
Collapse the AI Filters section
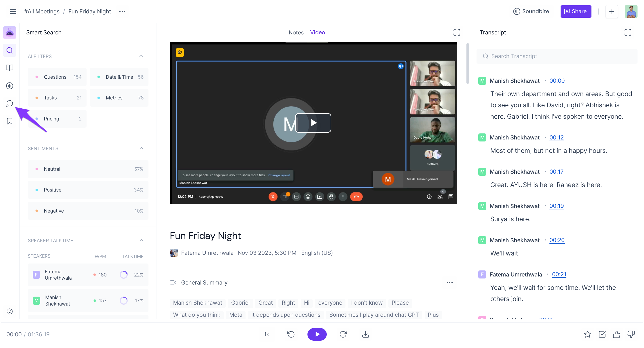(141, 56)
